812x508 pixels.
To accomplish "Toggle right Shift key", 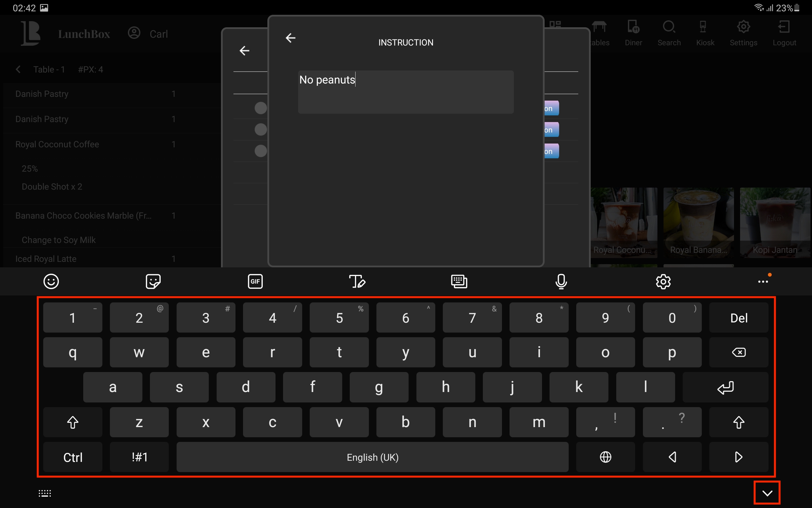I will click(738, 422).
